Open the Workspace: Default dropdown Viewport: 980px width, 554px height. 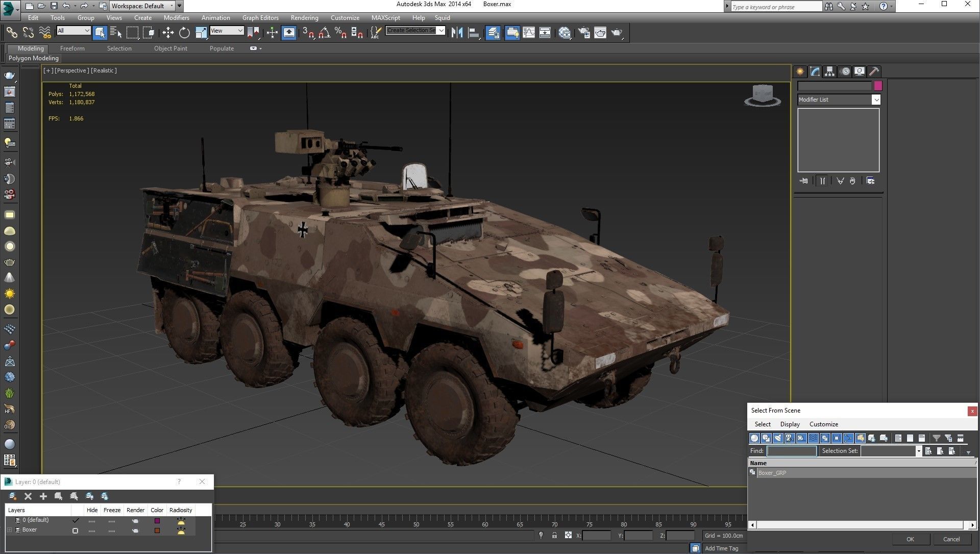point(142,6)
